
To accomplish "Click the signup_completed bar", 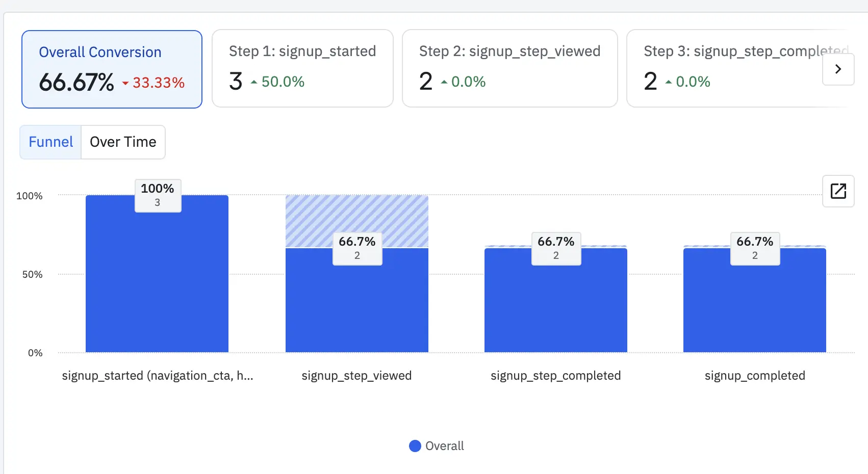I will pos(755,306).
